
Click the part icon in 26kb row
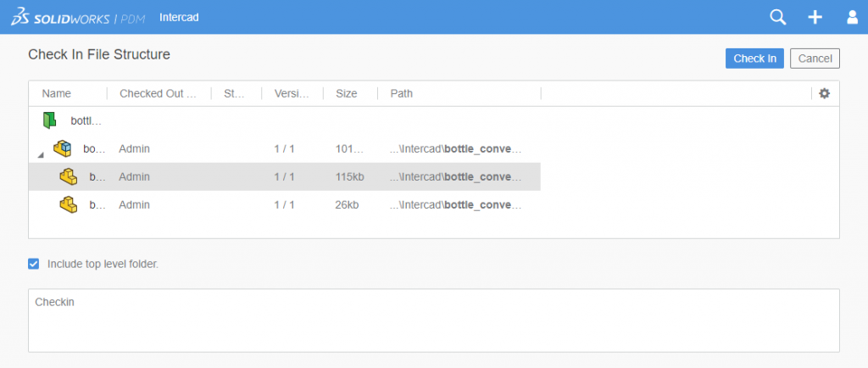(x=68, y=204)
